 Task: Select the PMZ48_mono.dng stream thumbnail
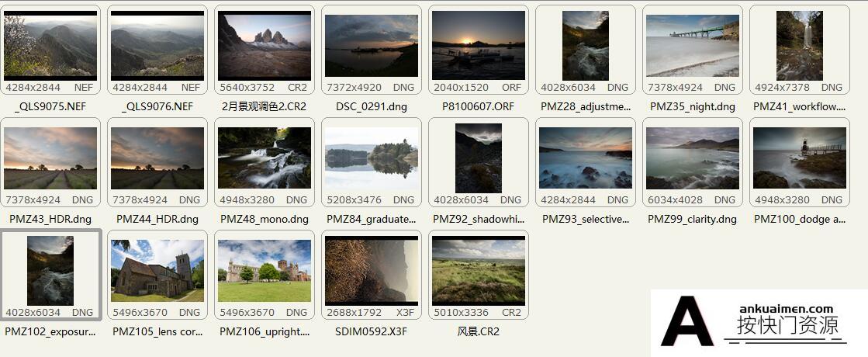(265, 158)
